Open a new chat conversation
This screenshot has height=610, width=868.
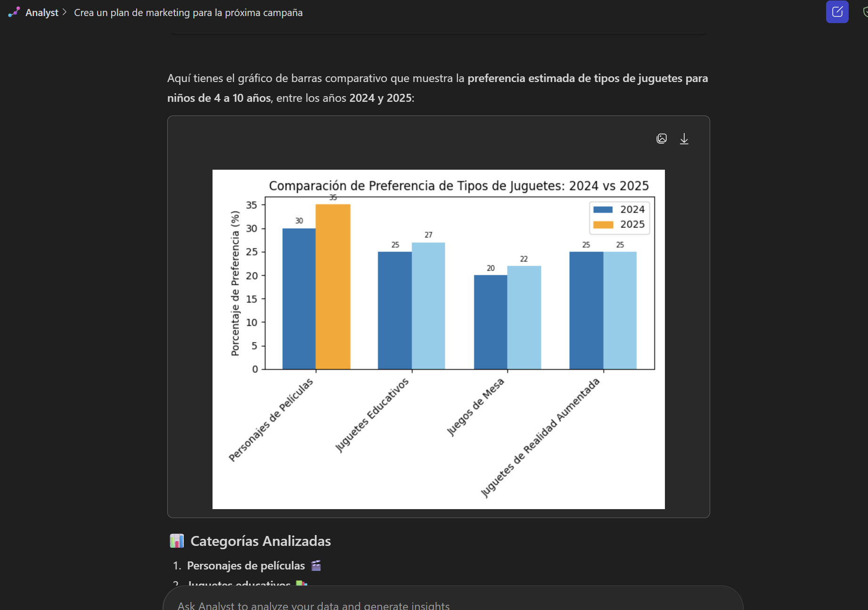click(x=837, y=12)
